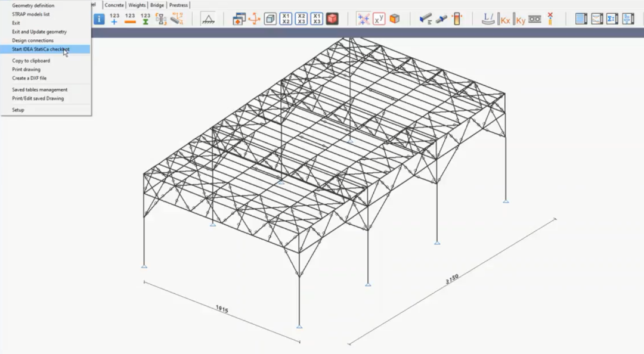Choose Create a DXF file option
Screen dimensions: 644x354
29,78
